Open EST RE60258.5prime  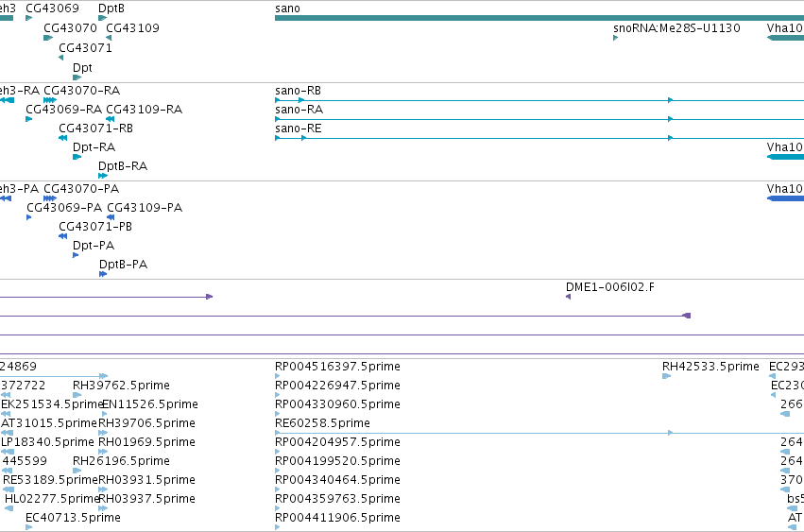[x=322, y=423]
